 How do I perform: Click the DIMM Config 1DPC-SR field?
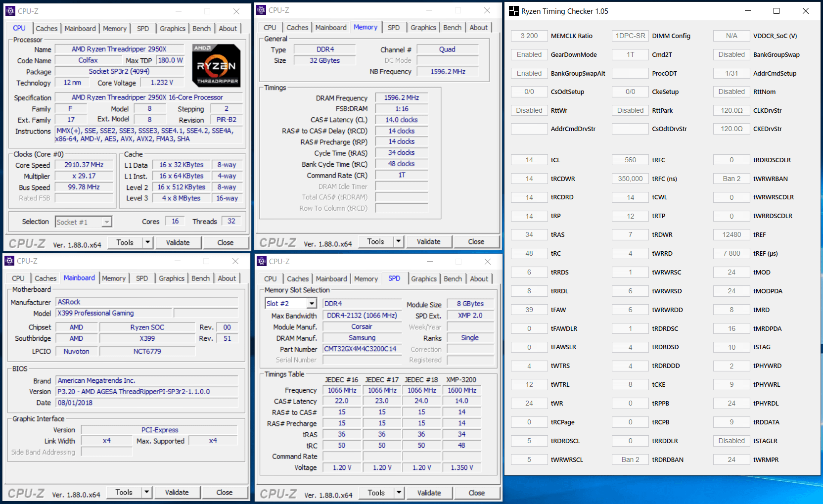631,36
